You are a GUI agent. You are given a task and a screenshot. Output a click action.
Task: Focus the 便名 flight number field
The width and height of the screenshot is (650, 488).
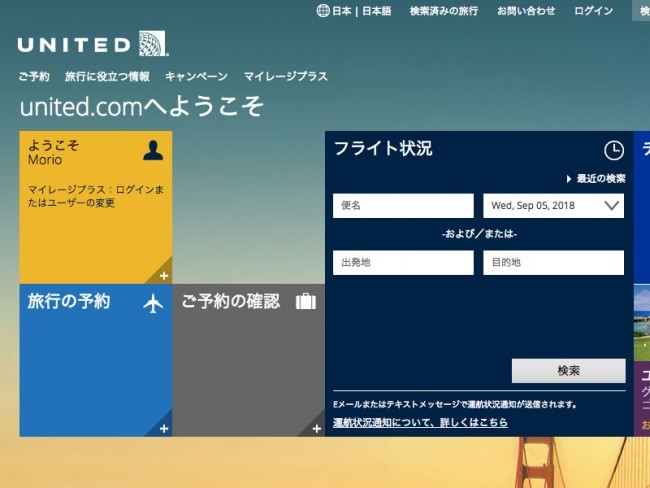403,206
